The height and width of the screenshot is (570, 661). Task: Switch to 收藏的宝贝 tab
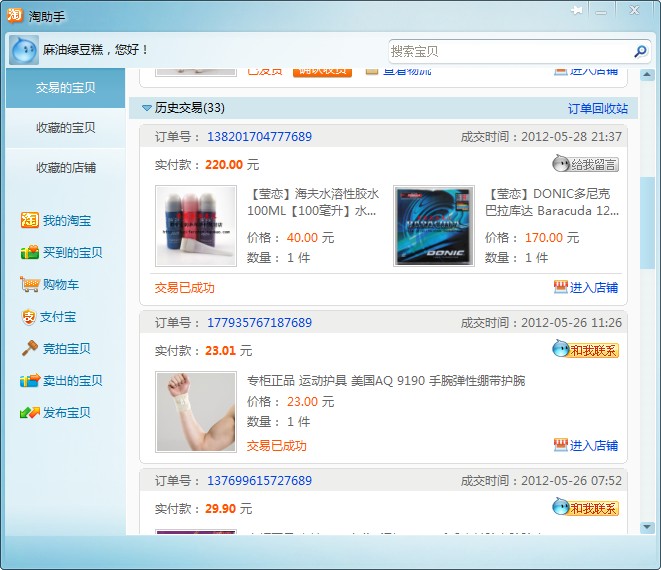click(65, 127)
